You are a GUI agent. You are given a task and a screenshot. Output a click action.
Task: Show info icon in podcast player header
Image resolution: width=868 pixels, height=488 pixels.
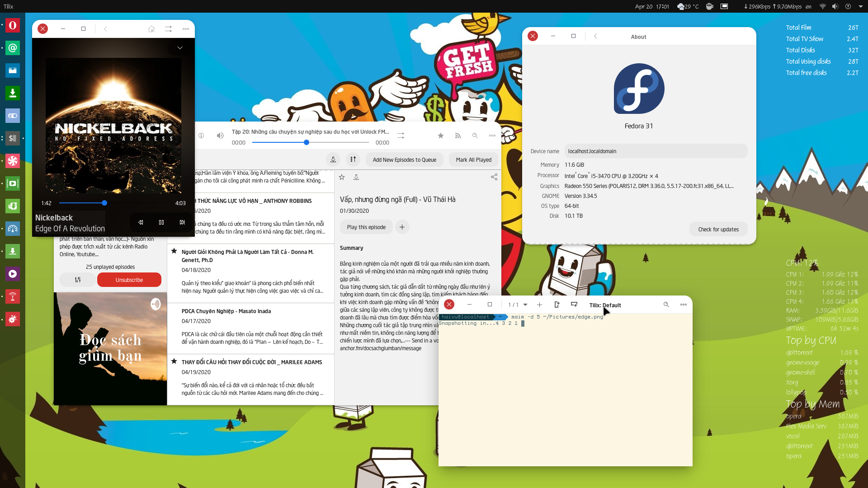coord(201,136)
